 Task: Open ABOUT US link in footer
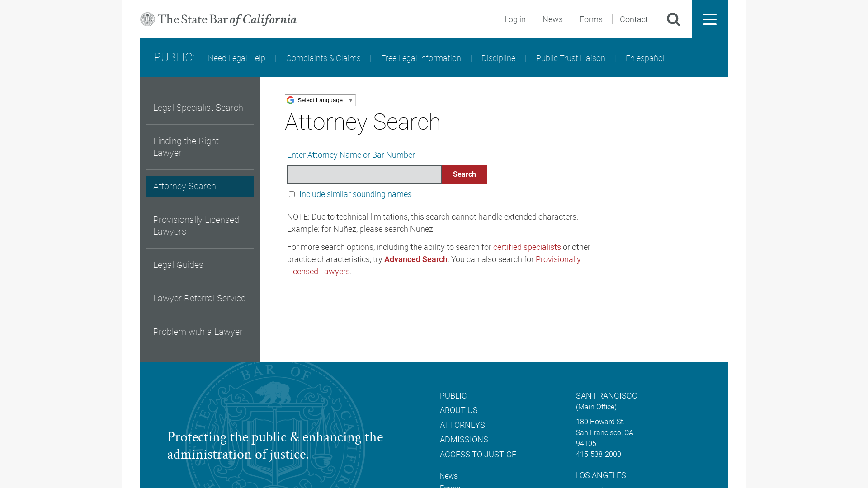[x=458, y=410]
